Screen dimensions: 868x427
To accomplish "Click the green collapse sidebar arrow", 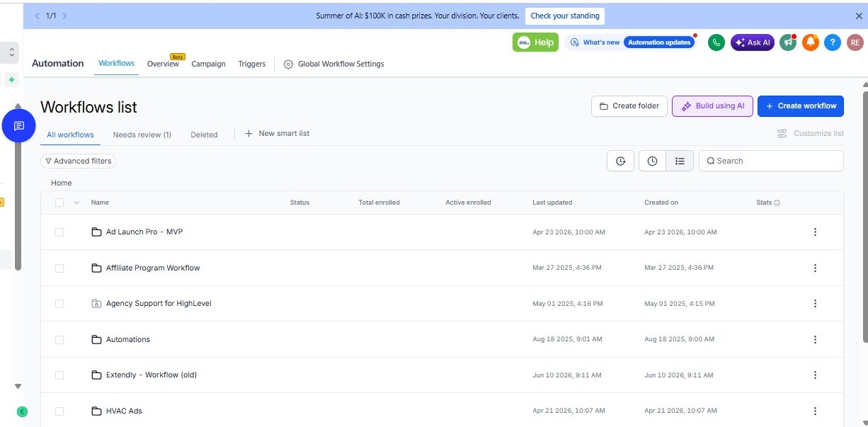I will [21, 411].
